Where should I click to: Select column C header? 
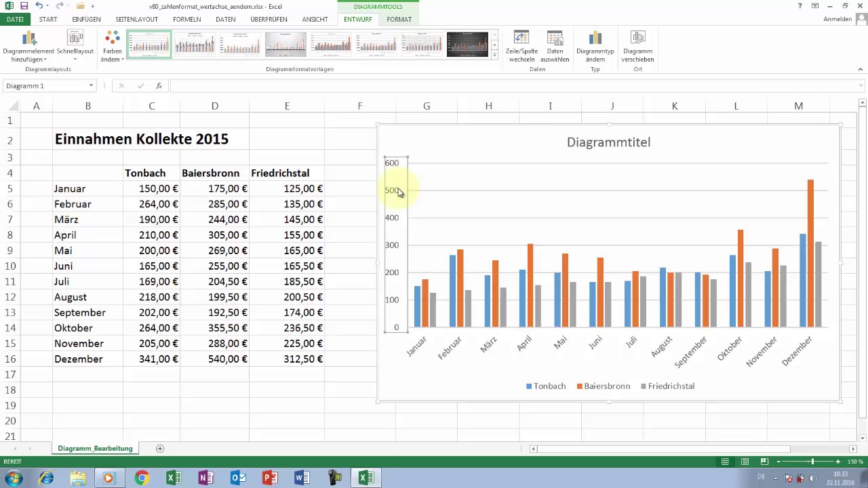[151, 106]
